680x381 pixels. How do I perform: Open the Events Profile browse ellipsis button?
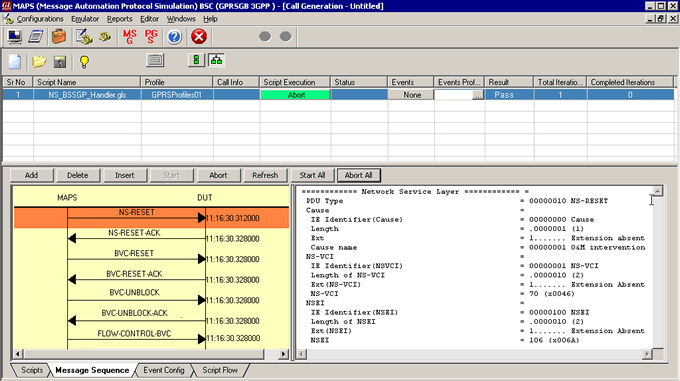pyautogui.click(x=477, y=95)
